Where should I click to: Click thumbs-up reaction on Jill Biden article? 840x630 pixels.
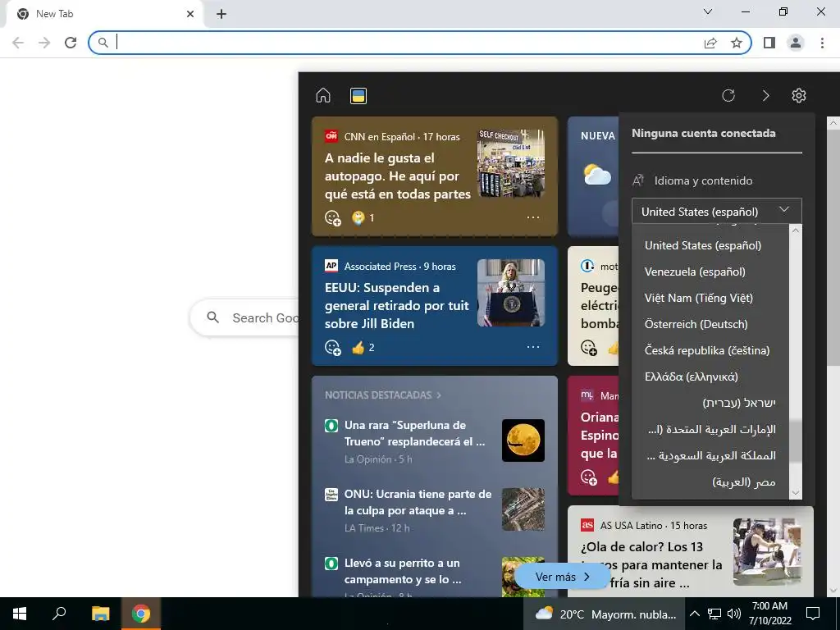363,348
